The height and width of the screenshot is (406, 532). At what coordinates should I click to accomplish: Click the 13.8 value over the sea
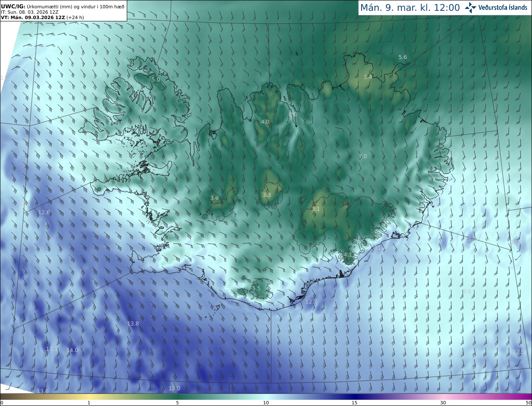133,324
